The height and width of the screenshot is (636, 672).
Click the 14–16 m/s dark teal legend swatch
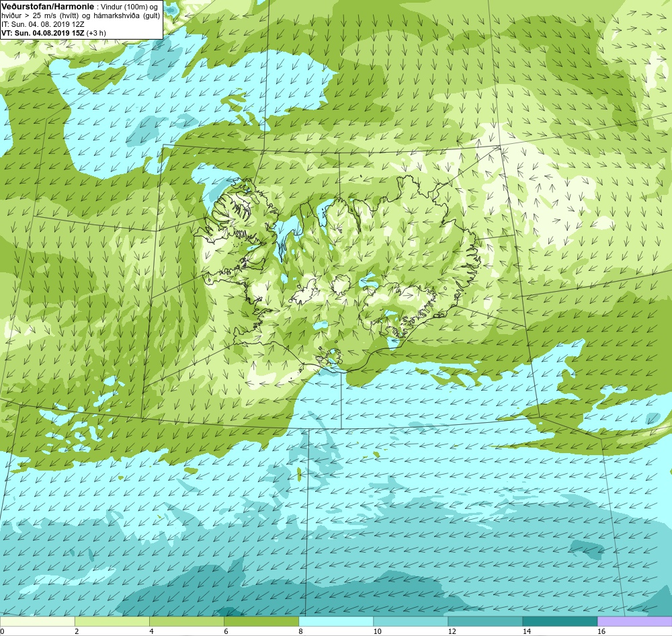pos(560,621)
